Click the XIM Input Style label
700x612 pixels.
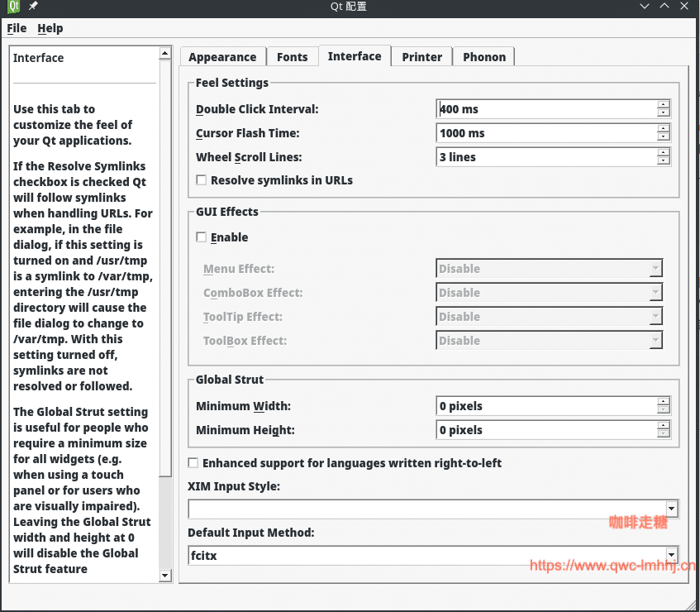[234, 486]
